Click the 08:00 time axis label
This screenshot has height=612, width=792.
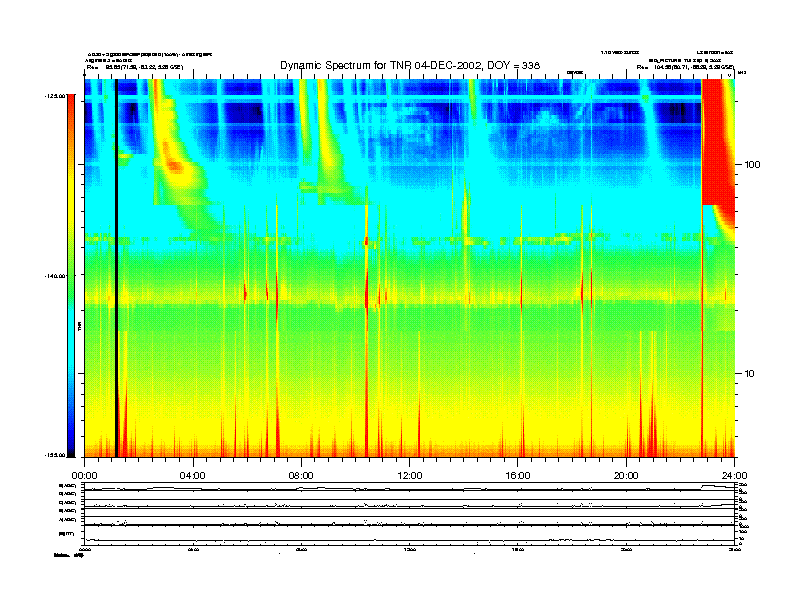[x=301, y=476]
